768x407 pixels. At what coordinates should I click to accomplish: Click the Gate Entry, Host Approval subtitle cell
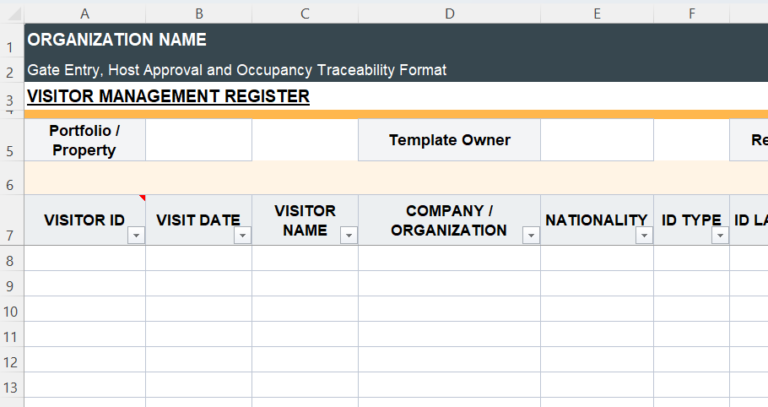click(237, 70)
